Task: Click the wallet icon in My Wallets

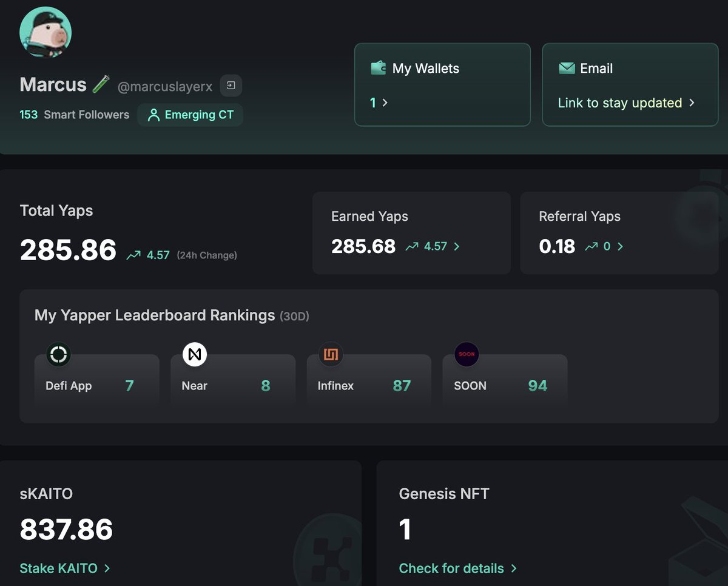Action: click(x=379, y=68)
